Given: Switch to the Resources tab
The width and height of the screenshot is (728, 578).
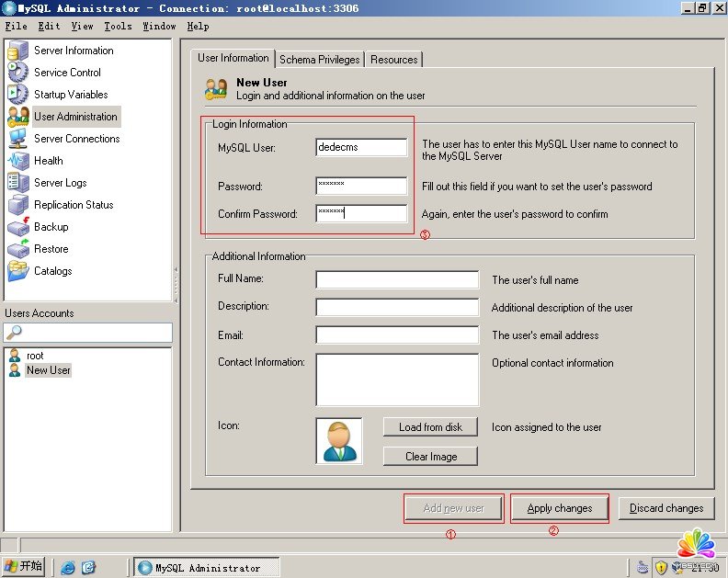Looking at the screenshot, I should click(x=394, y=60).
